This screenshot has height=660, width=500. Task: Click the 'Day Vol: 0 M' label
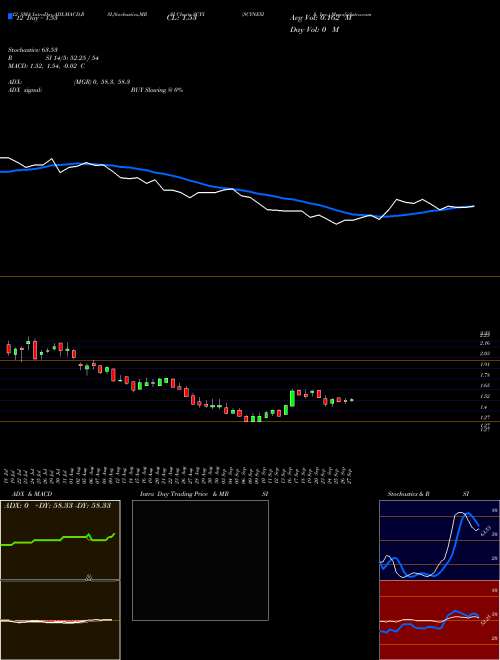(x=314, y=30)
